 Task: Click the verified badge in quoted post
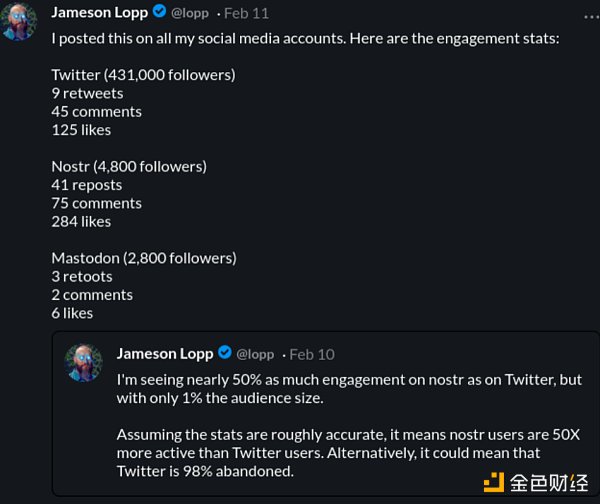click(x=224, y=353)
